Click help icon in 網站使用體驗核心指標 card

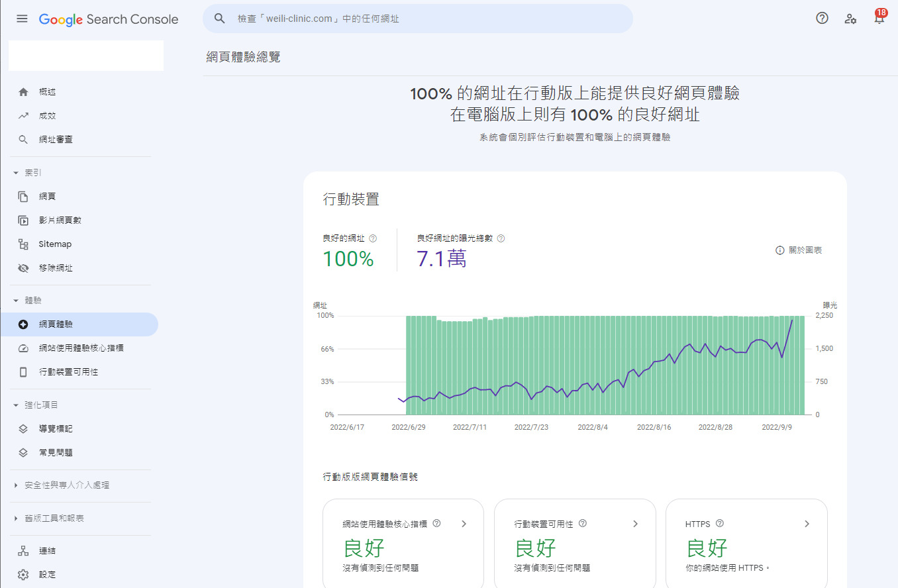click(436, 523)
